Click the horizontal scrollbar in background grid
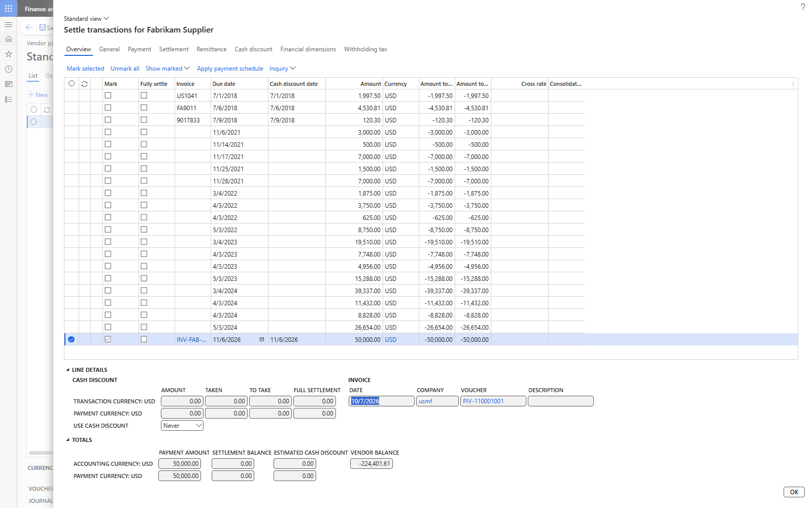Viewport: 812px width, 508px height. tap(41, 453)
